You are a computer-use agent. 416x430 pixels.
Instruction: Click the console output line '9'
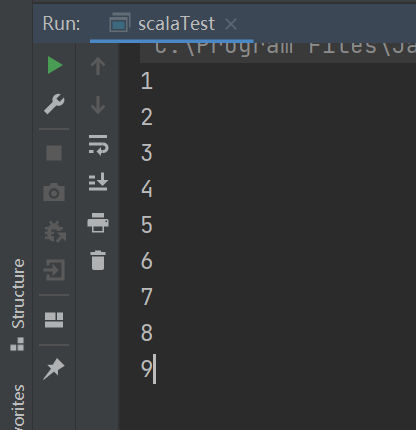(147, 369)
